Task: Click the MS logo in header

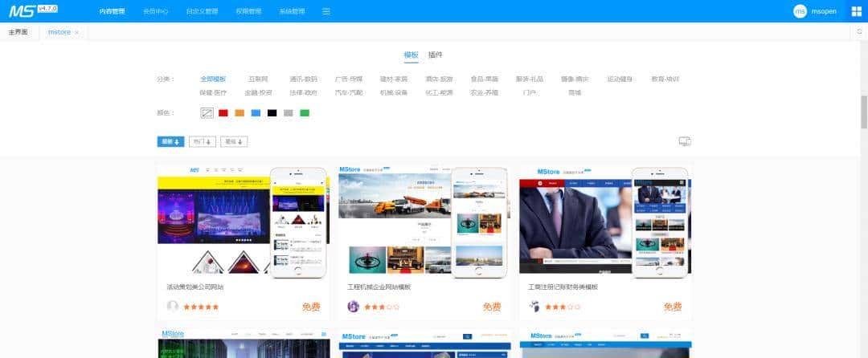Action: click(x=23, y=11)
